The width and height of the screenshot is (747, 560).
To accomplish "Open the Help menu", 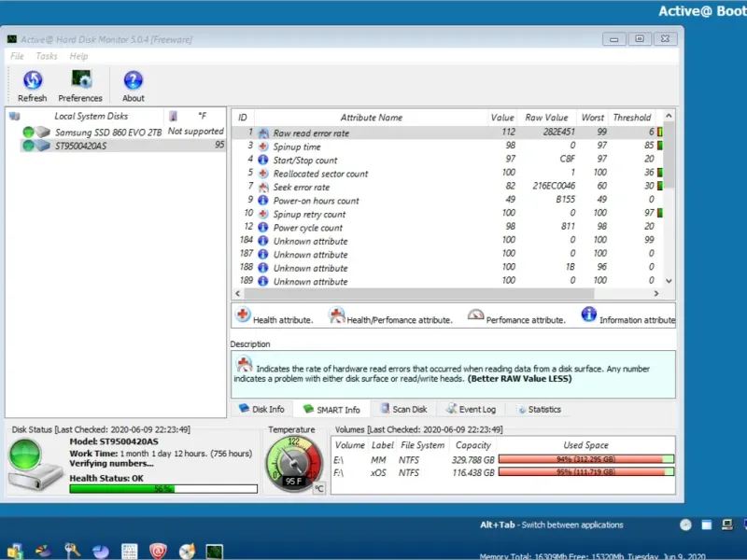I will click(78, 56).
